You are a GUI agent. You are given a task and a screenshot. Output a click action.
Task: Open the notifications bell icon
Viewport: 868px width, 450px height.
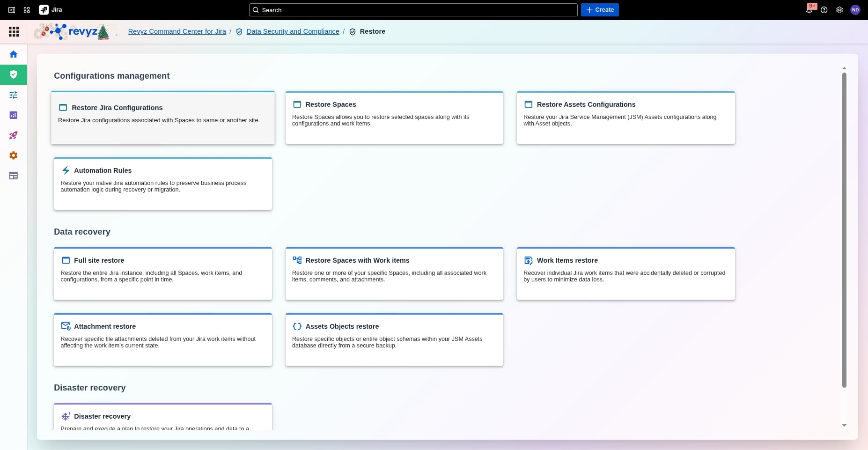coord(809,10)
